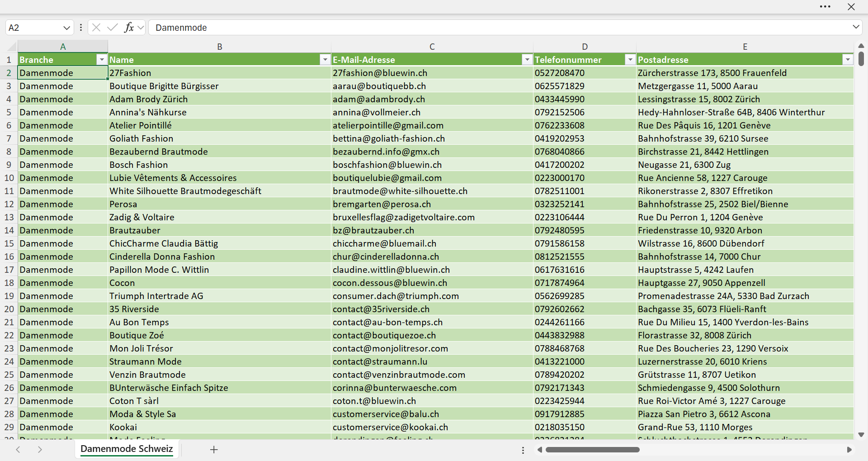
Task: Click the confirm entry checkmark icon
Action: [x=113, y=28]
